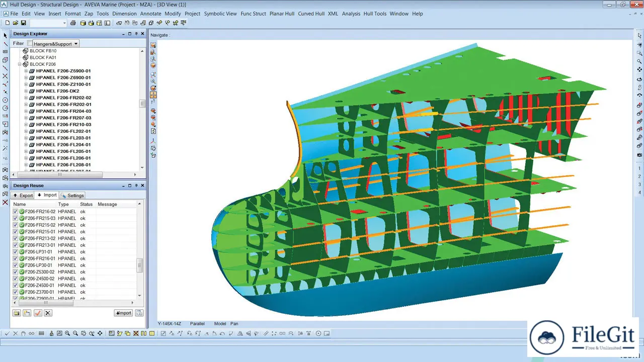Click the yellow cylinder database icon
Image resolution: width=644 pixels, height=362 pixels.
(x=83, y=23)
